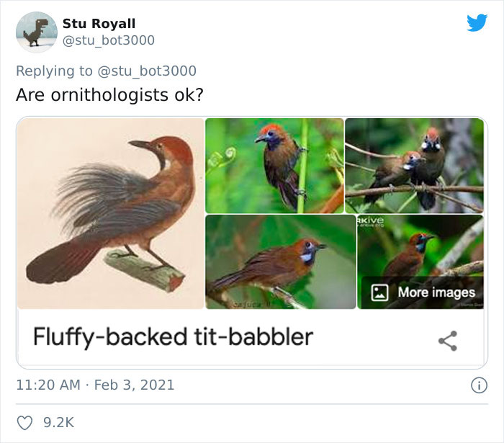The width and height of the screenshot is (504, 443).
Task: Open the large illustrated bird drawing
Action: pyautogui.click(x=111, y=214)
